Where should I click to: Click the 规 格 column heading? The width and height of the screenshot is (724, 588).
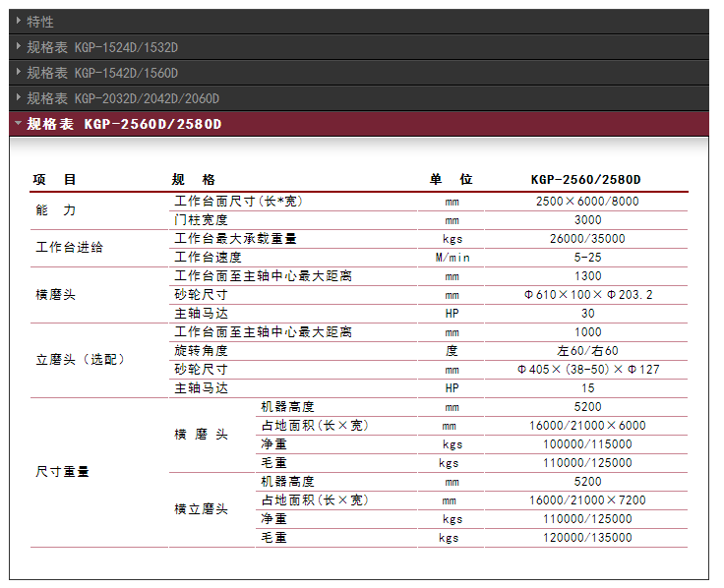coord(193,179)
